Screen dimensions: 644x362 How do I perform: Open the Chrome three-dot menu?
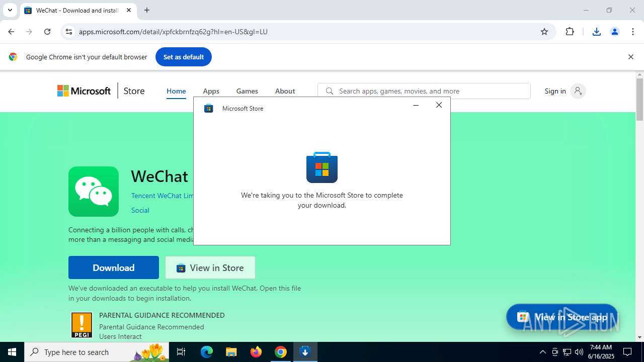point(633,32)
